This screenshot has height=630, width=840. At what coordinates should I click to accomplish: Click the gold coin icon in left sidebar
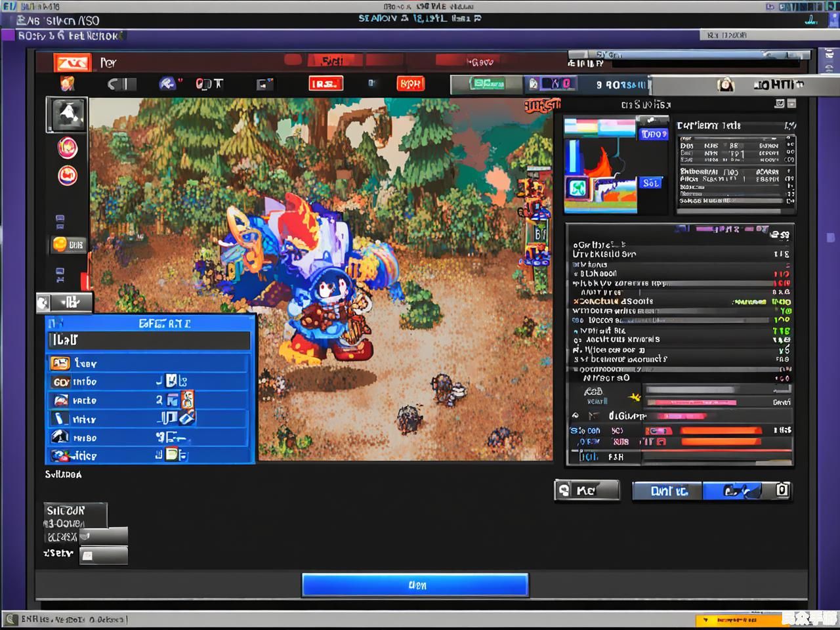pos(60,245)
